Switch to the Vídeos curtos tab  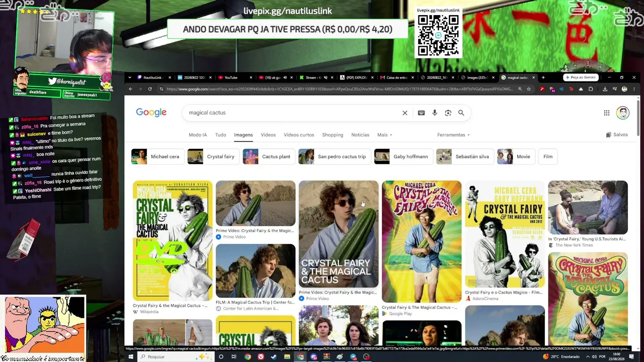(299, 135)
